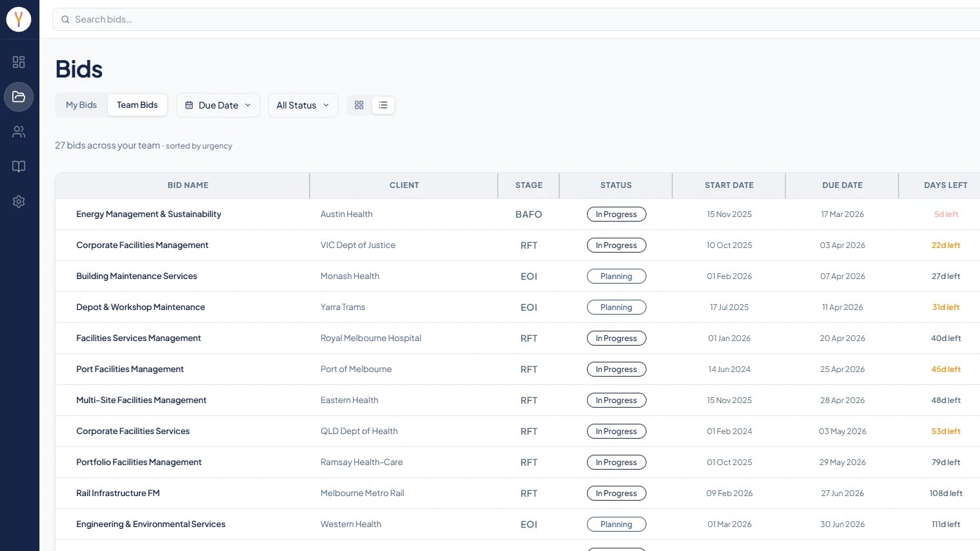Image resolution: width=980 pixels, height=551 pixels.
Task: Click due date 17 Mar 2026
Action: pos(842,214)
